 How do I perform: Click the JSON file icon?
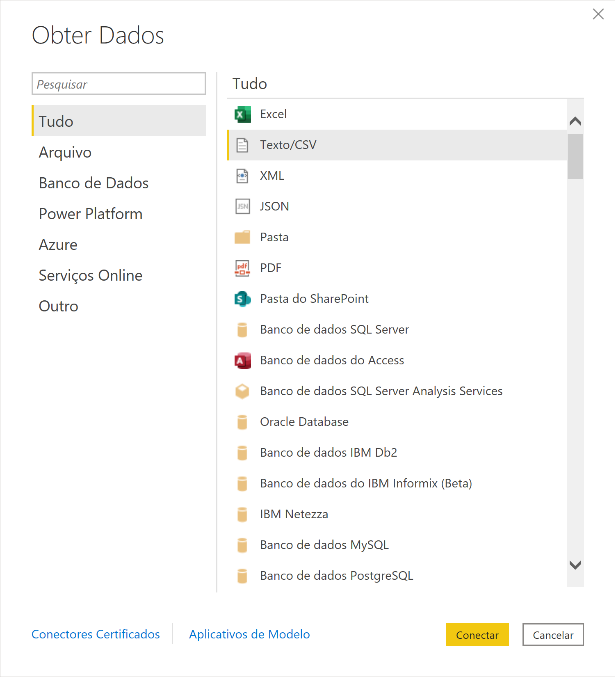242,206
